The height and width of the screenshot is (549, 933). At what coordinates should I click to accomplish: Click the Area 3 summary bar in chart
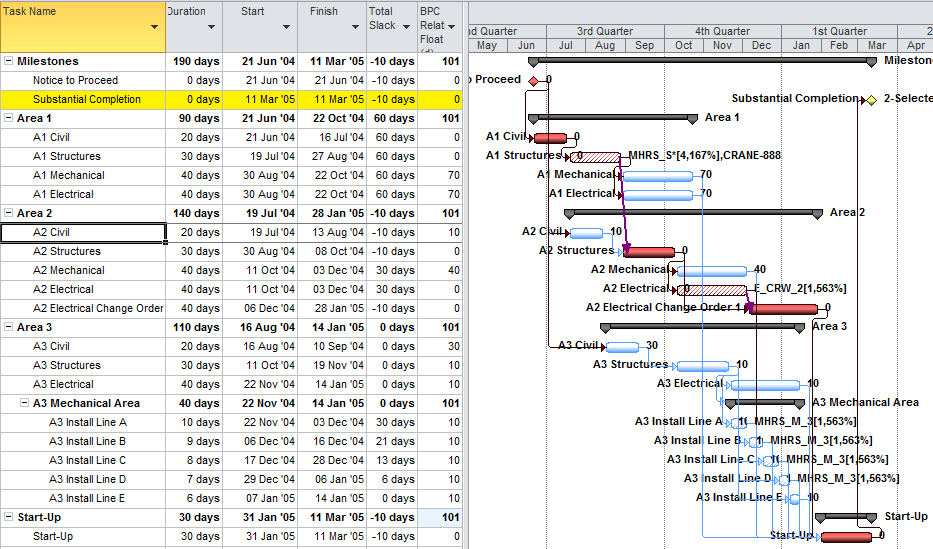703,326
